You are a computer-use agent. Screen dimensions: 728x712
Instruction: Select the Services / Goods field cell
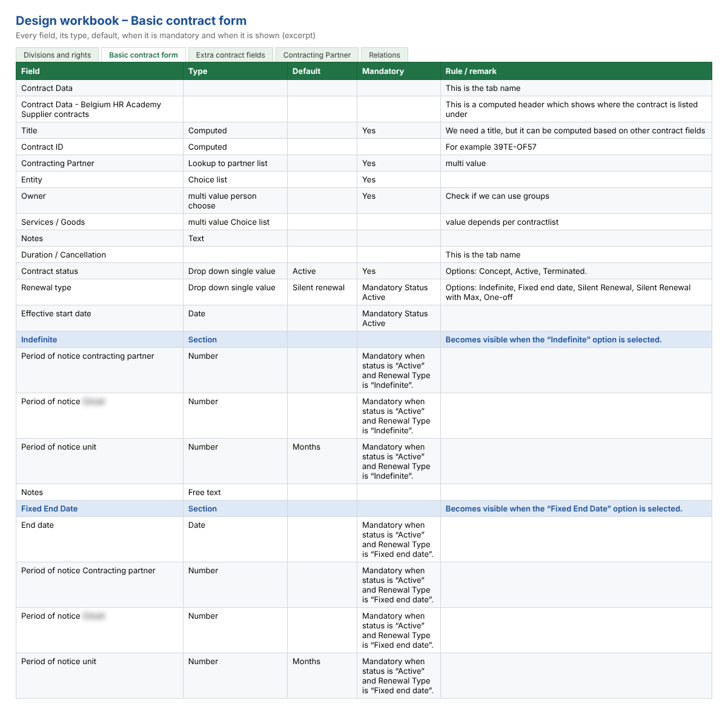(x=99, y=222)
